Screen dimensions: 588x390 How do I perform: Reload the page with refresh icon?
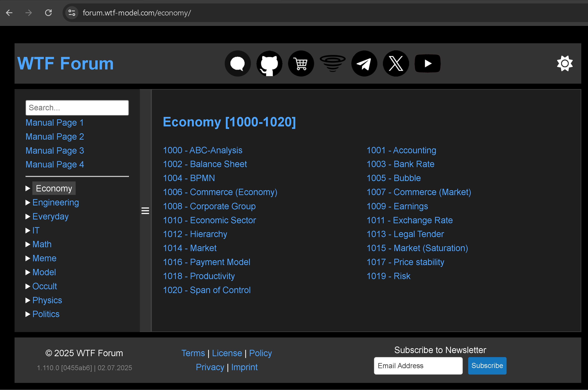click(48, 13)
